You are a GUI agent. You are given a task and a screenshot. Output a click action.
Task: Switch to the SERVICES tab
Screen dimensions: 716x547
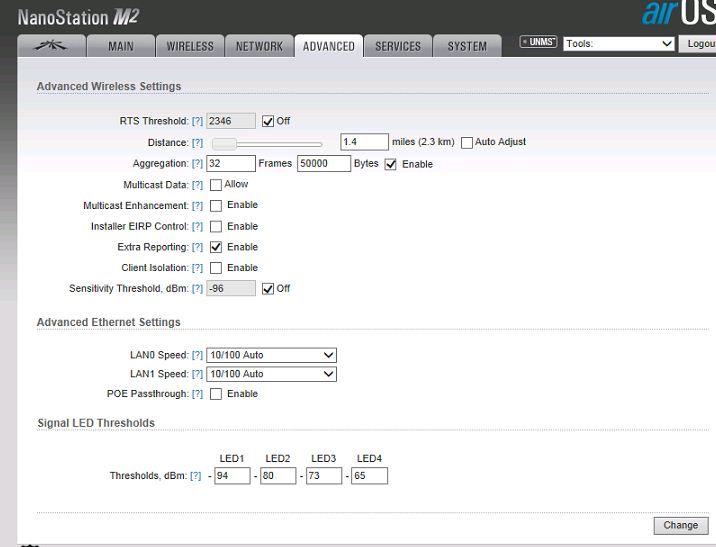(x=397, y=46)
